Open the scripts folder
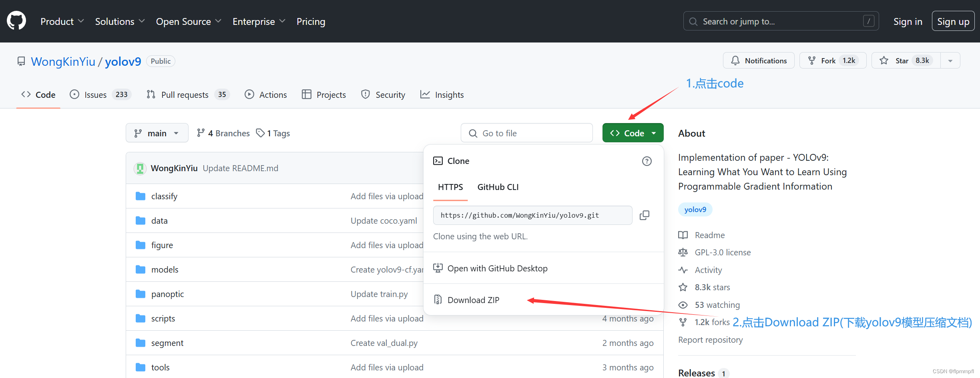This screenshot has height=378, width=980. click(x=163, y=318)
